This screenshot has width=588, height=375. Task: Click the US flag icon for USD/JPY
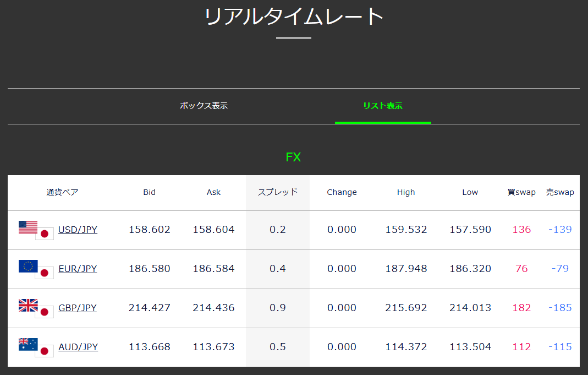(26, 227)
